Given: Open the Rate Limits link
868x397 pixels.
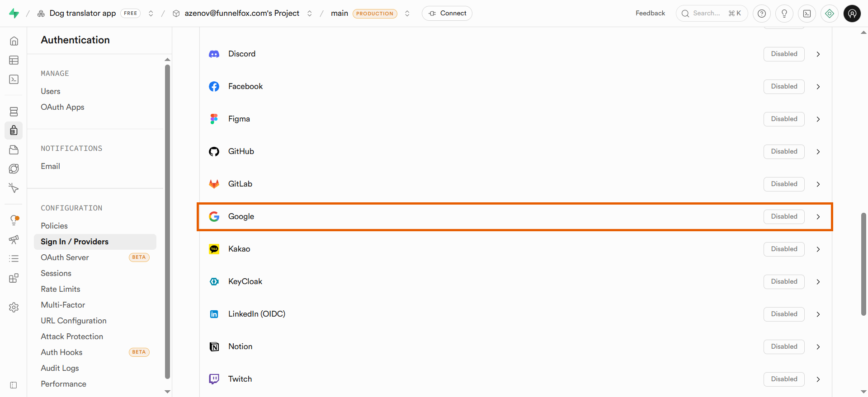Looking at the screenshot, I should click(61, 289).
